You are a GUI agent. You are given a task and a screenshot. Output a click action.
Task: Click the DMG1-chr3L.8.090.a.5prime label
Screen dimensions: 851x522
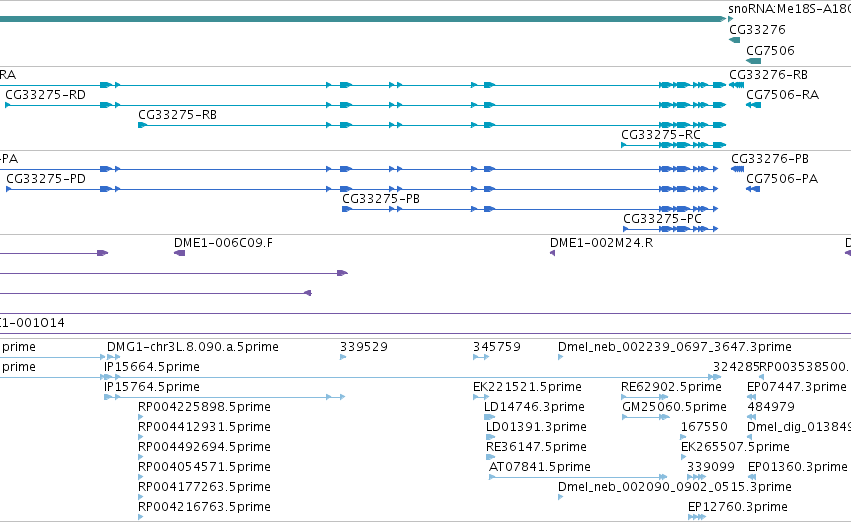193,347
